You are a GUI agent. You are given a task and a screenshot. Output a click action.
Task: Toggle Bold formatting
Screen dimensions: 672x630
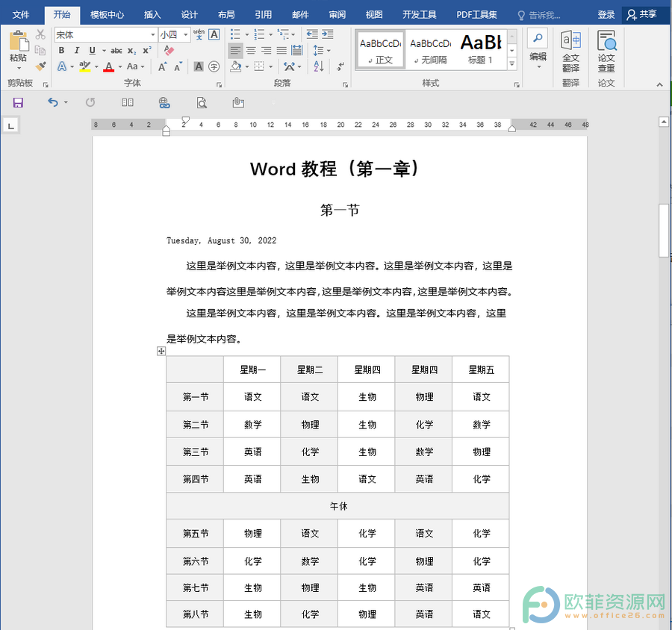pyautogui.click(x=61, y=51)
